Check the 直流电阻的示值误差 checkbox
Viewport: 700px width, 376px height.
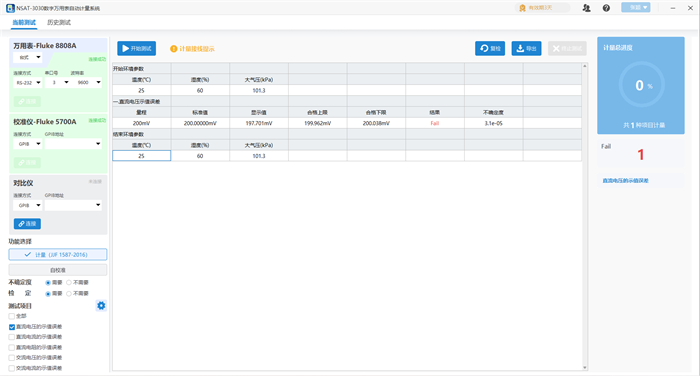coord(12,347)
